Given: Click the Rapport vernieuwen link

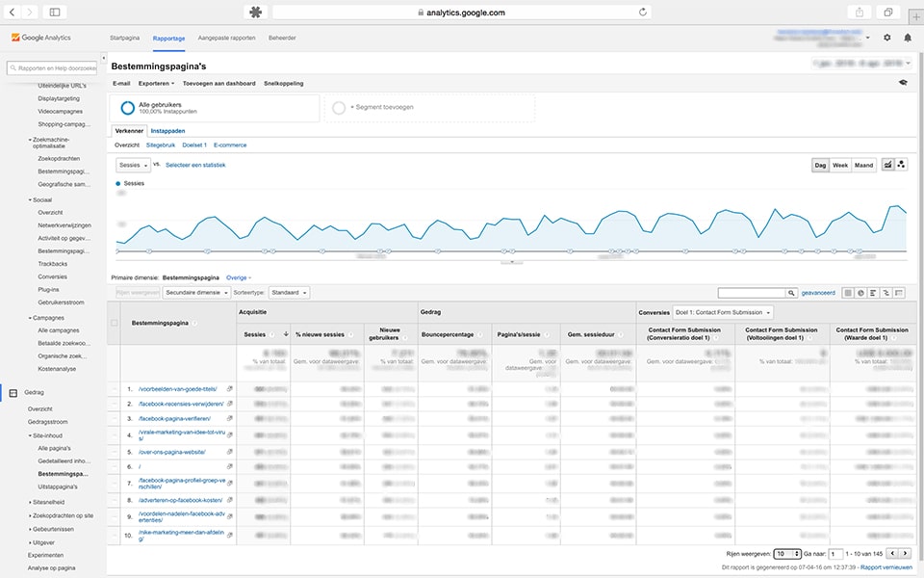Looking at the screenshot, I should tap(886, 567).
